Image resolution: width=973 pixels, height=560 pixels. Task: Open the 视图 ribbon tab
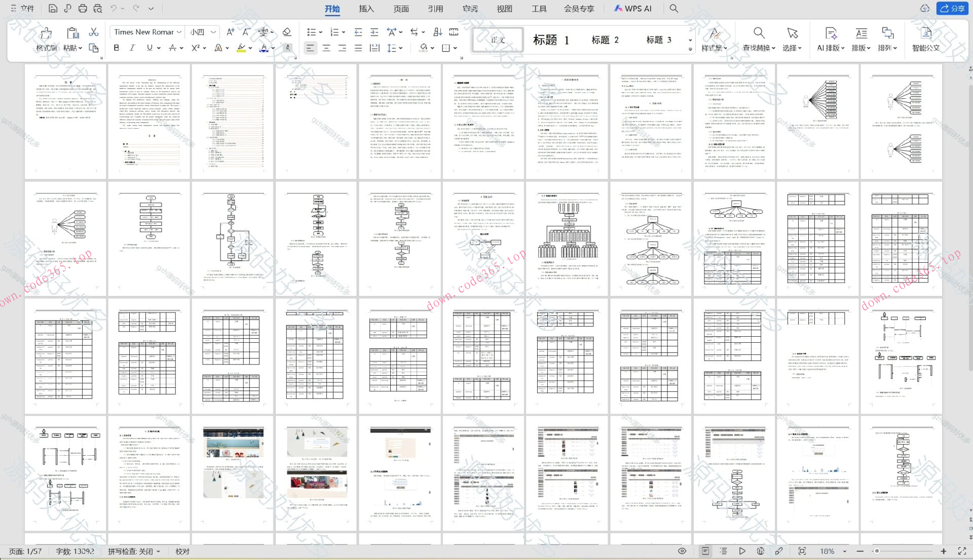click(504, 9)
